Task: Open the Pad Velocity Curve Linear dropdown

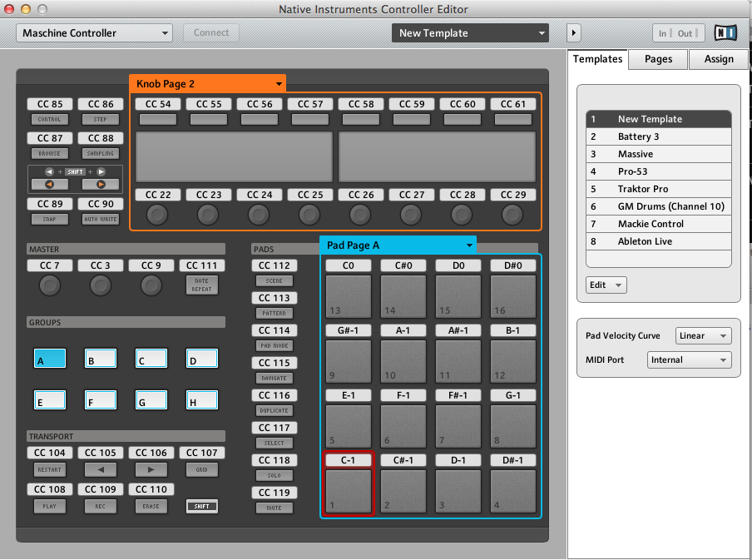Action: [x=703, y=336]
